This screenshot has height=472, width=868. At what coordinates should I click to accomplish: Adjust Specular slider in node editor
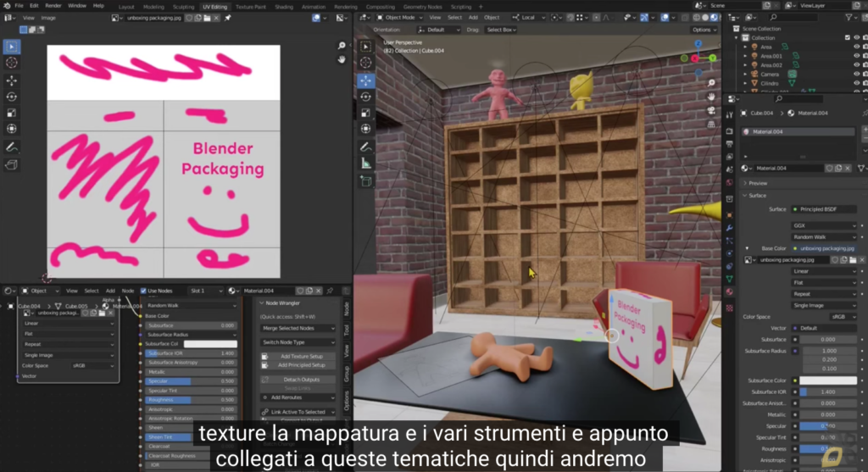click(190, 381)
